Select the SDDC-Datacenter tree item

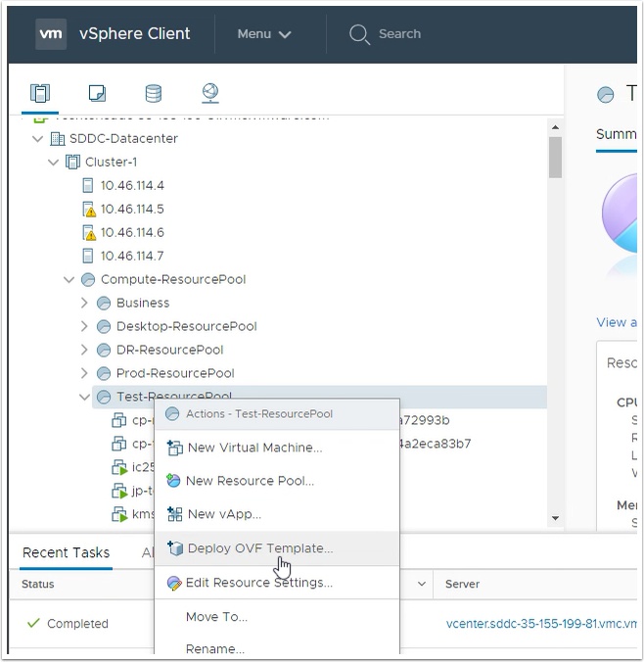(x=123, y=138)
